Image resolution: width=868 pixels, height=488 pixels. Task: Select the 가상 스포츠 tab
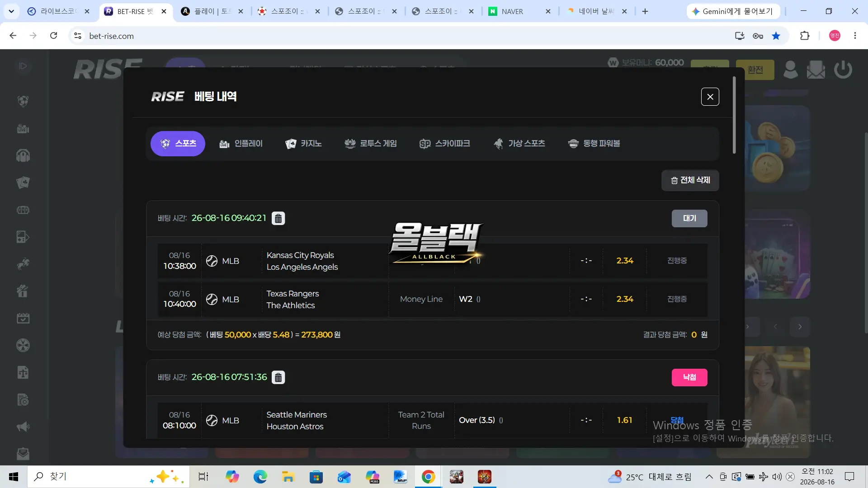pyautogui.click(x=519, y=144)
